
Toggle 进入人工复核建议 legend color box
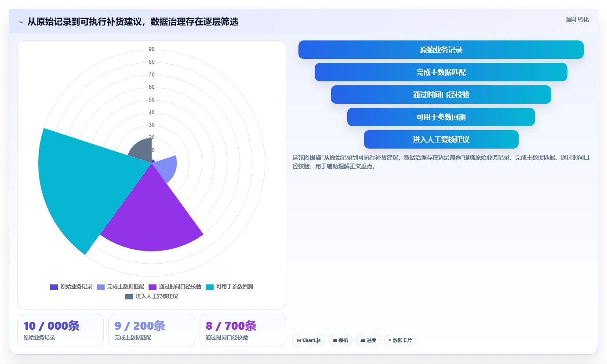[x=129, y=296]
